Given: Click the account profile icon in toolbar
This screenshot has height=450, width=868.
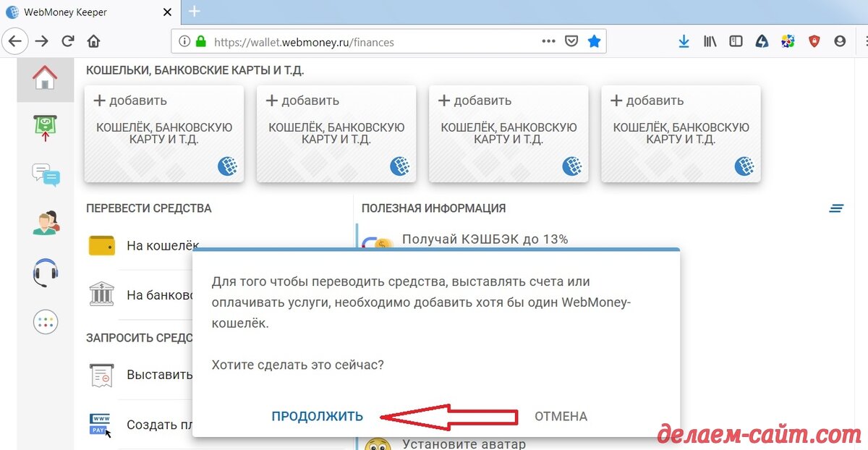Looking at the screenshot, I should tap(840, 42).
